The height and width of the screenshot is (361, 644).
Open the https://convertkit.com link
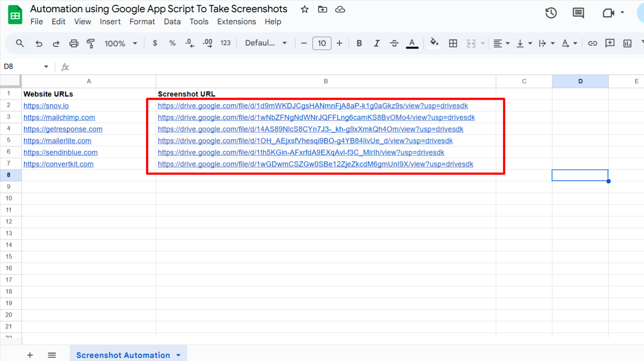58,164
